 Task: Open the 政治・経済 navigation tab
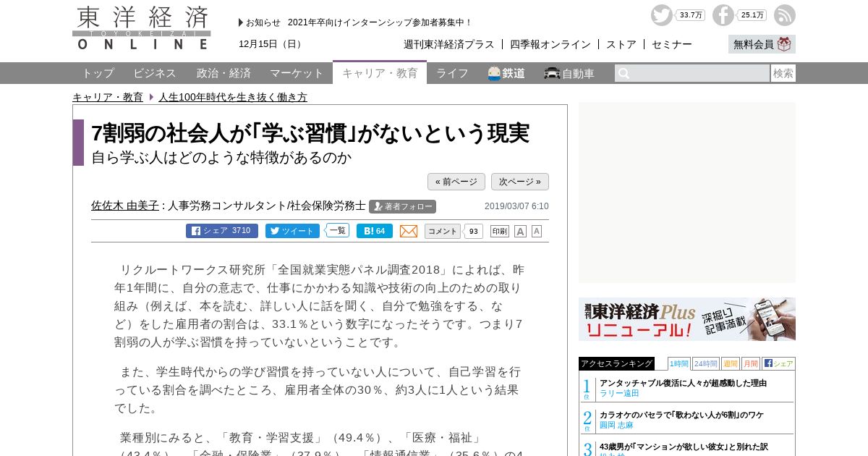[224, 73]
